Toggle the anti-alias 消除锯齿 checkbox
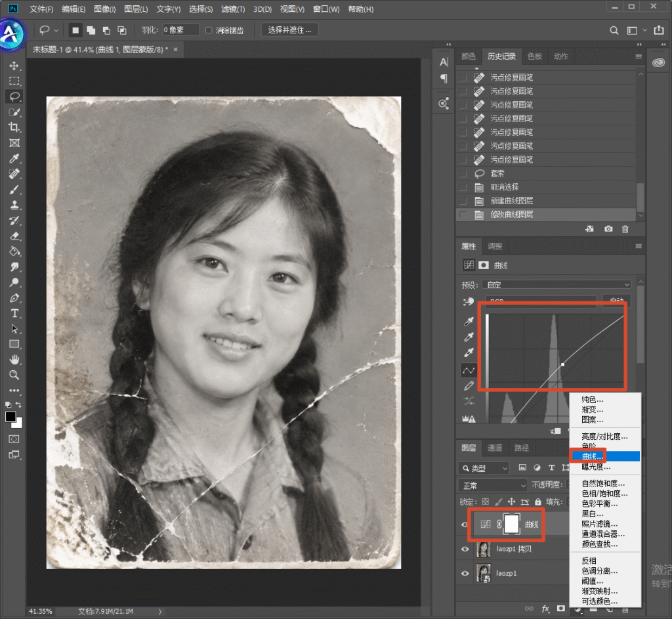The width and height of the screenshot is (672, 619). point(209,30)
